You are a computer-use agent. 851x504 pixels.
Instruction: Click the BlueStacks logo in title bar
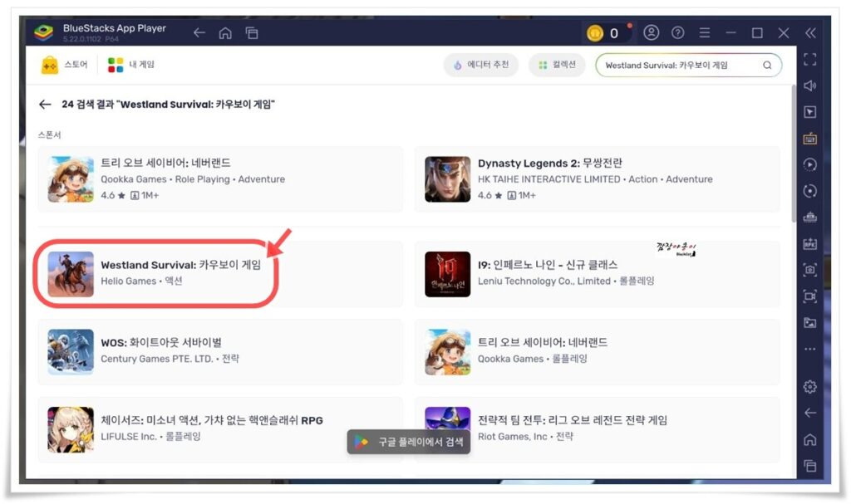point(43,32)
